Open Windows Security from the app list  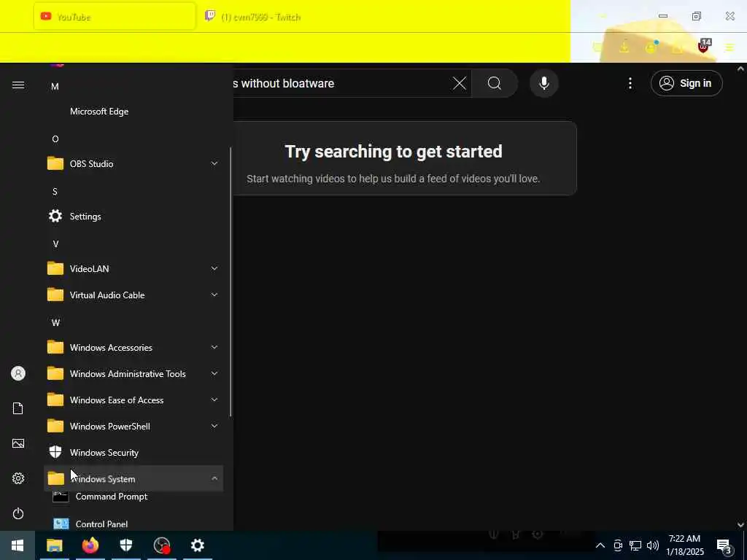click(x=133, y=452)
